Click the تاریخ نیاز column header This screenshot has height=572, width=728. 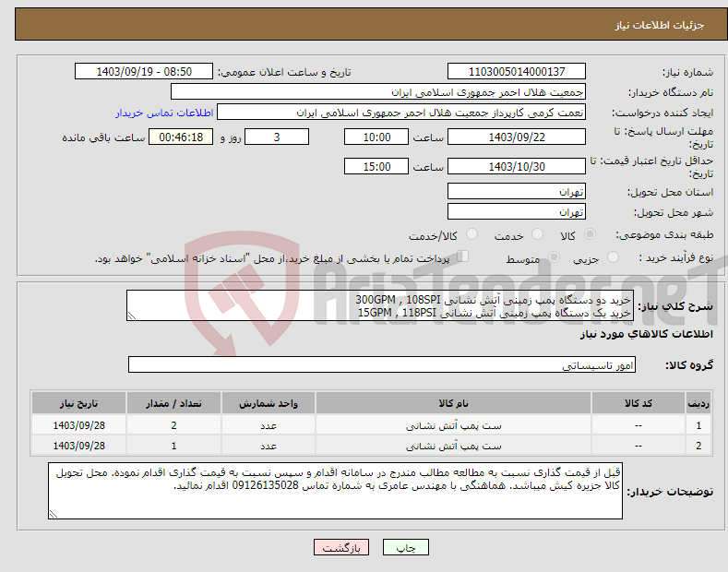78,403
